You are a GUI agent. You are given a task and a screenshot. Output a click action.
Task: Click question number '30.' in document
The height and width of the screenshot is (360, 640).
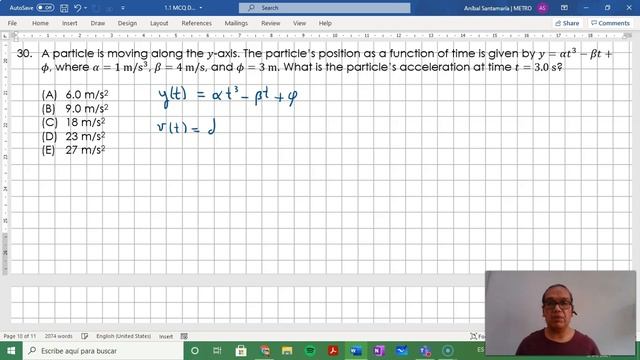point(24,53)
